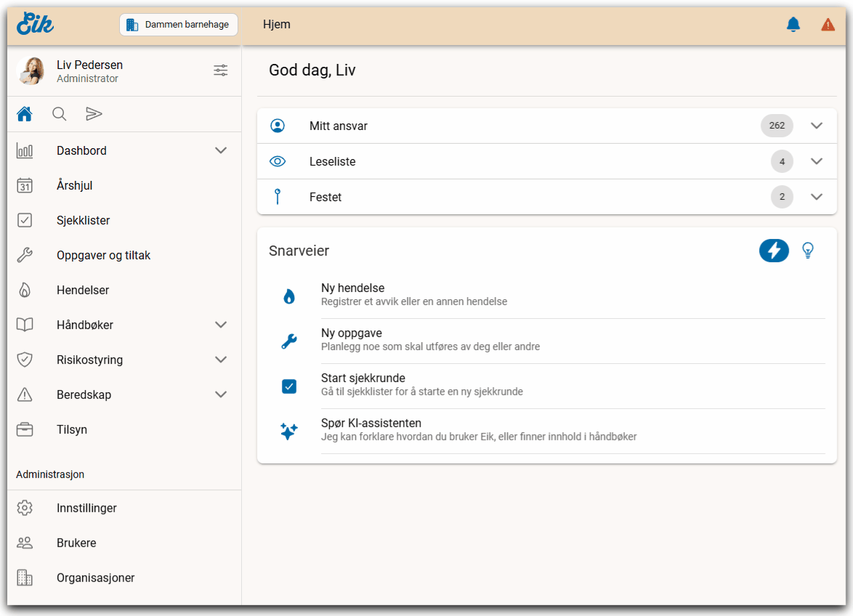This screenshot has height=616, width=853.
Task: Click the notification bell icon
Action: click(x=793, y=25)
